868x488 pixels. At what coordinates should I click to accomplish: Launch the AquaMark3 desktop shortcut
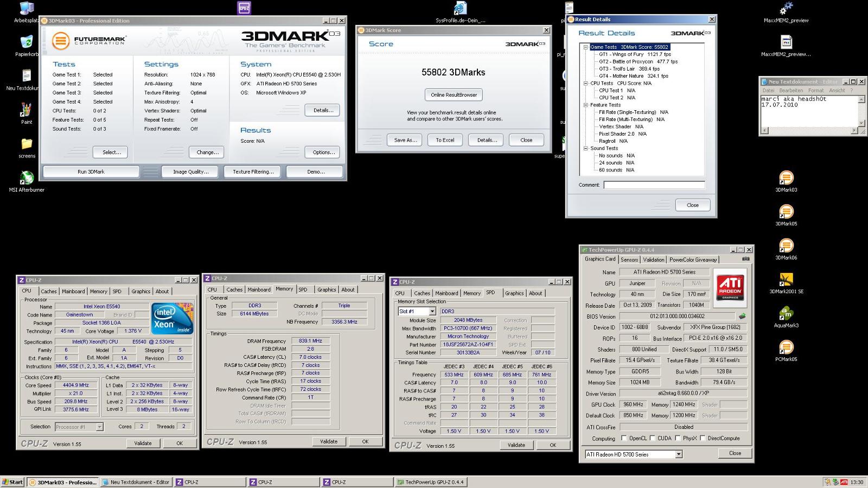786,313
